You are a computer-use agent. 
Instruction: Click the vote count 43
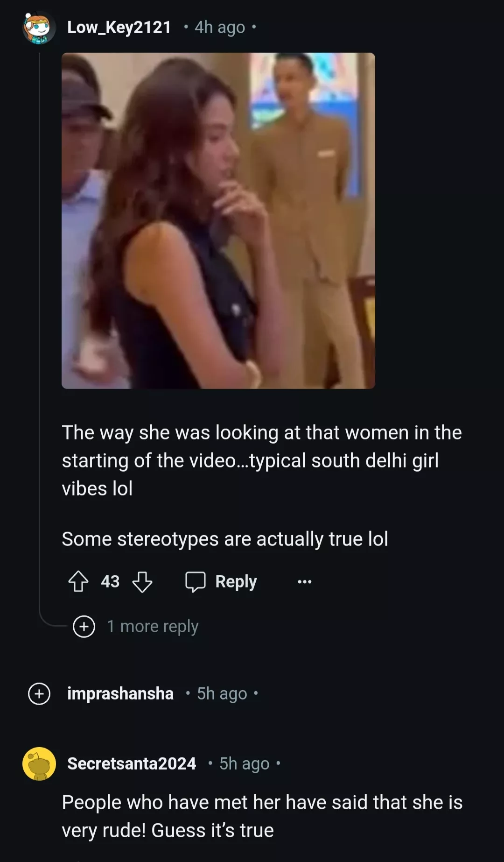pos(110,582)
